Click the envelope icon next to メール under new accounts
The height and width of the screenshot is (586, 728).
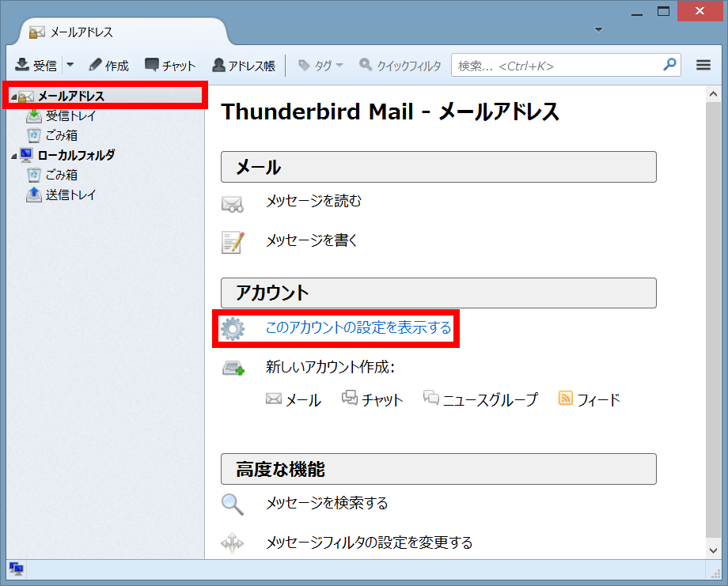(x=272, y=399)
